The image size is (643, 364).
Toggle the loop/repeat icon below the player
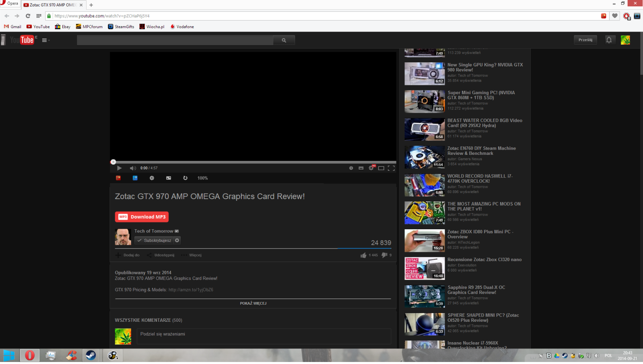pyautogui.click(x=185, y=178)
